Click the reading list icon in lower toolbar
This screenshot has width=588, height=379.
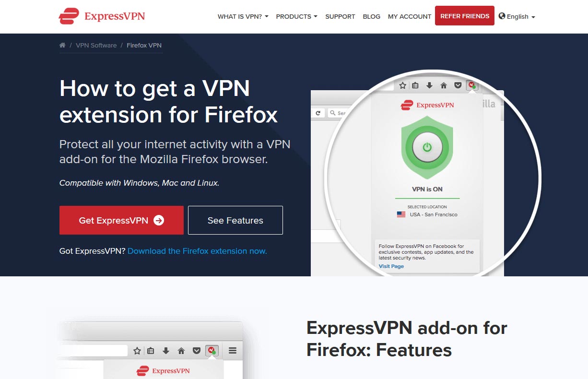click(x=151, y=351)
